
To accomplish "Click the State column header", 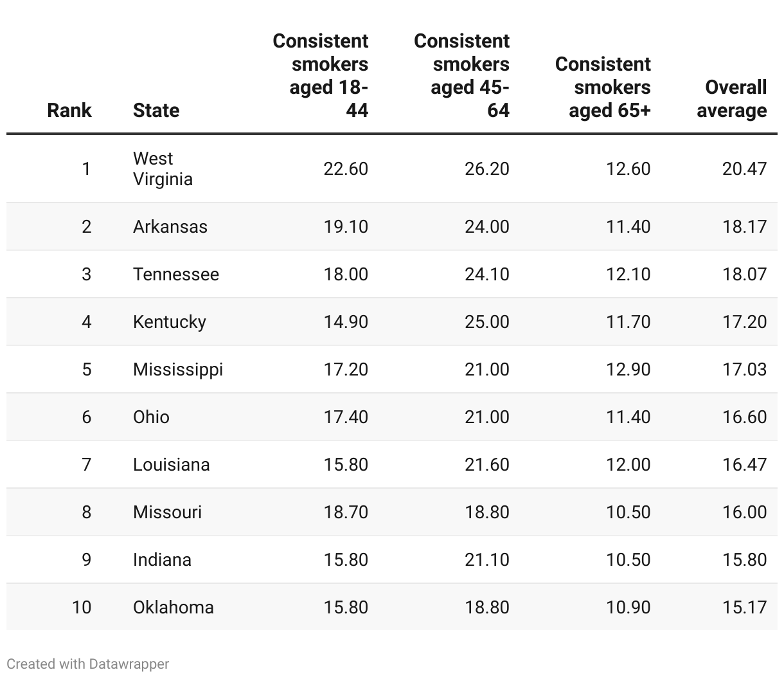I will tap(156, 110).
